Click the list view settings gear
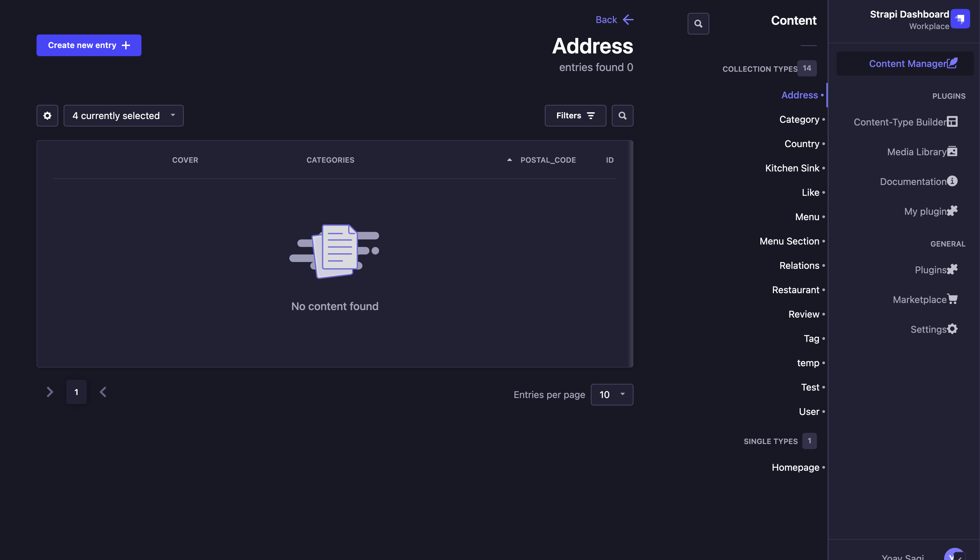The width and height of the screenshot is (980, 560). point(47,115)
